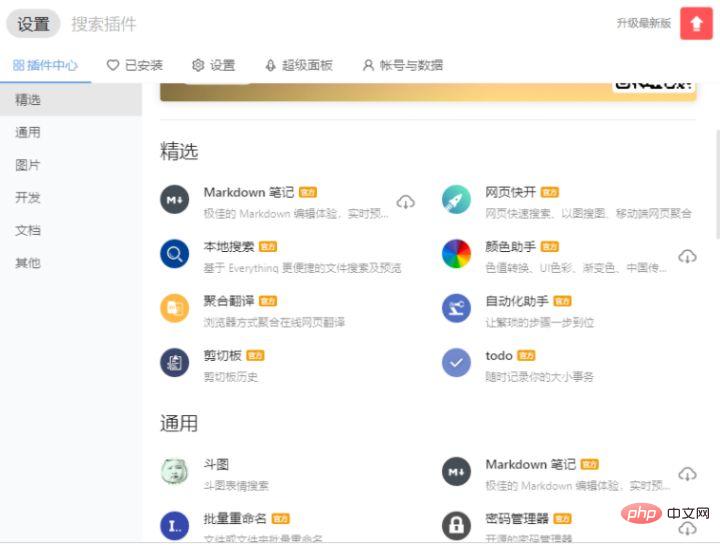
Task: Open the 超级面板 tab
Action: [299, 66]
